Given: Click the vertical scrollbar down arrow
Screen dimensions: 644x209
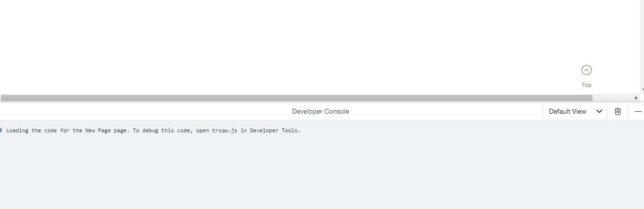Looking at the screenshot, I should click(642, 90).
